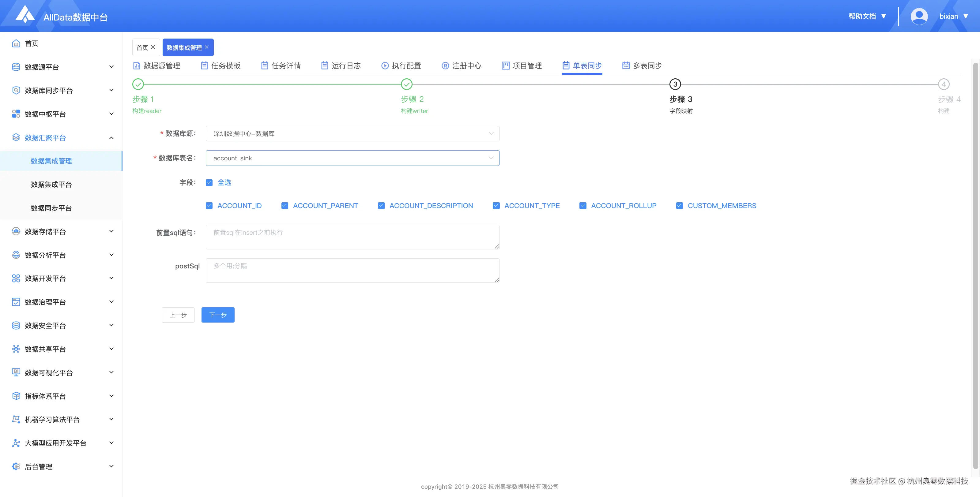The image size is (980, 497).
Task: Uncheck the CUSTOM_MEMBERS field checkbox
Action: click(680, 206)
